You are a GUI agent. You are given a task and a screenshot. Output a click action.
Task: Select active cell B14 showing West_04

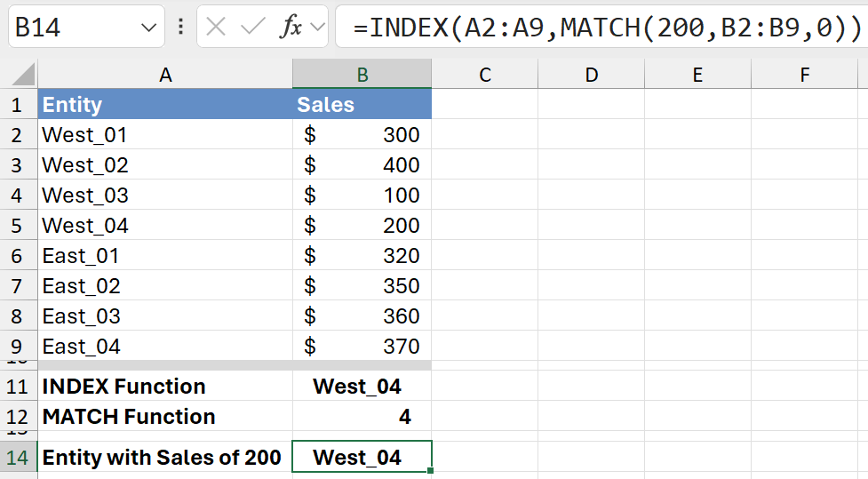362,457
